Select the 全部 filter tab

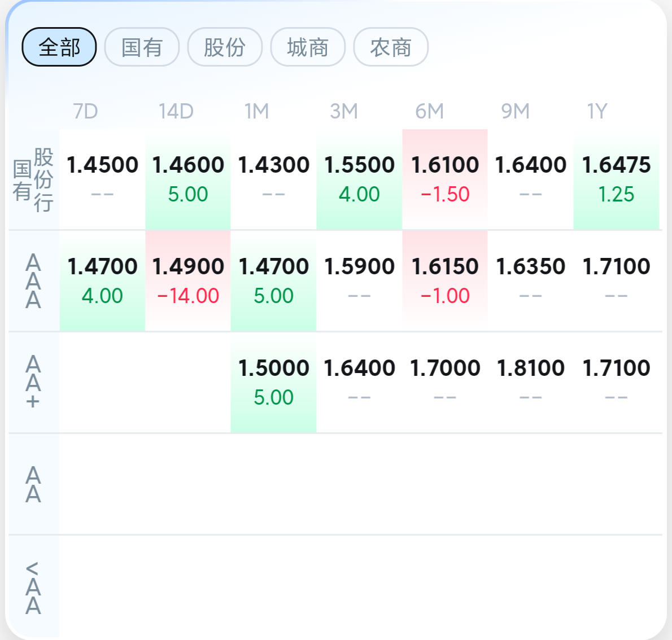59,47
